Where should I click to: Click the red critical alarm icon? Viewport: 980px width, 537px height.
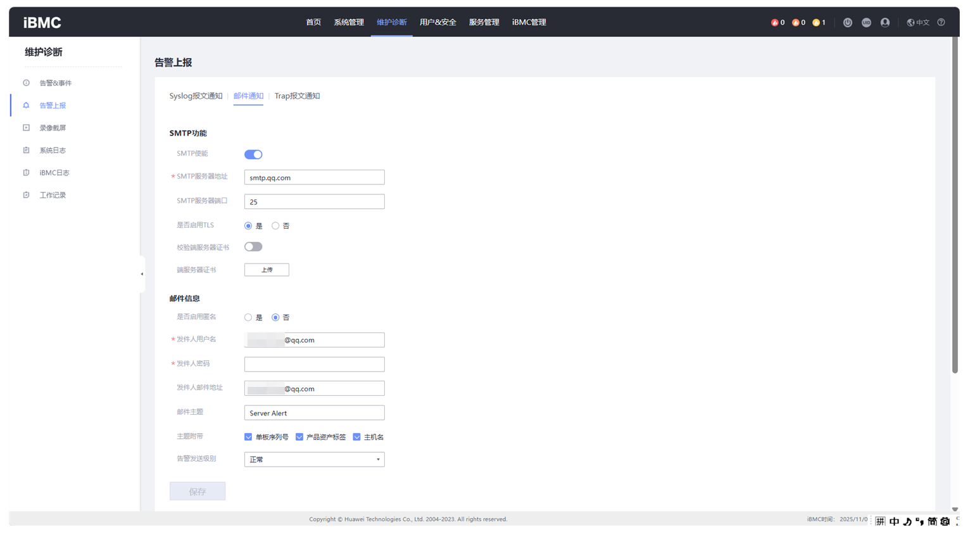pyautogui.click(x=774, y=23)
